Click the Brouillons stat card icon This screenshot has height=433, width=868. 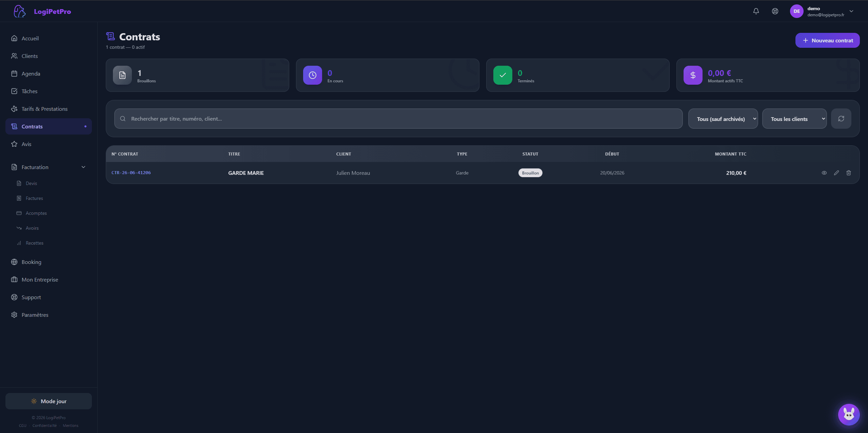point(122,75)
